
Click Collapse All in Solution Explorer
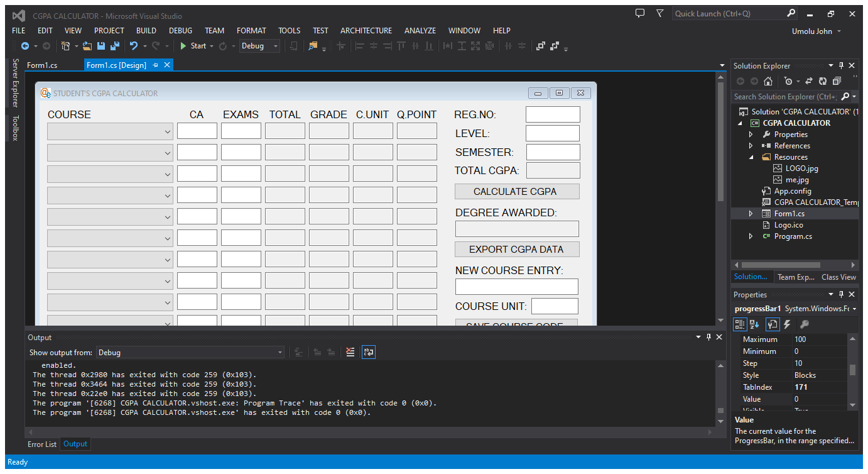coord(837,81)
